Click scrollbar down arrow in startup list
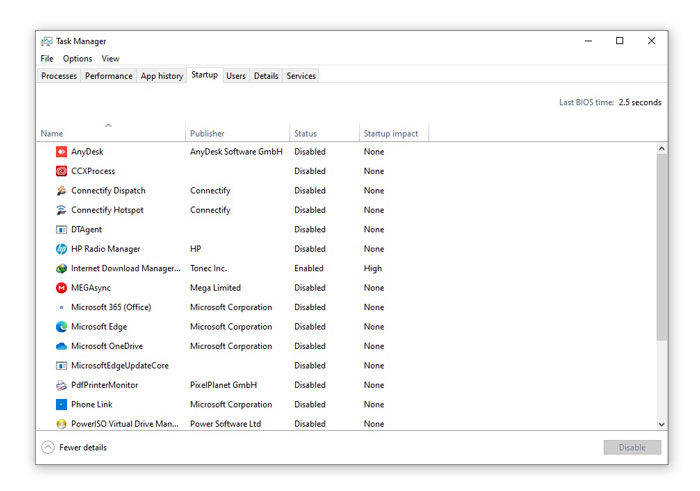The image size is (700, 491). (x=662, y=424)
